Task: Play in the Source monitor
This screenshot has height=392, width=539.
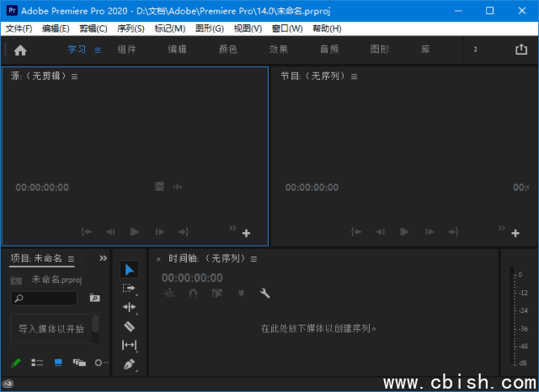Action: pos(135,232)
